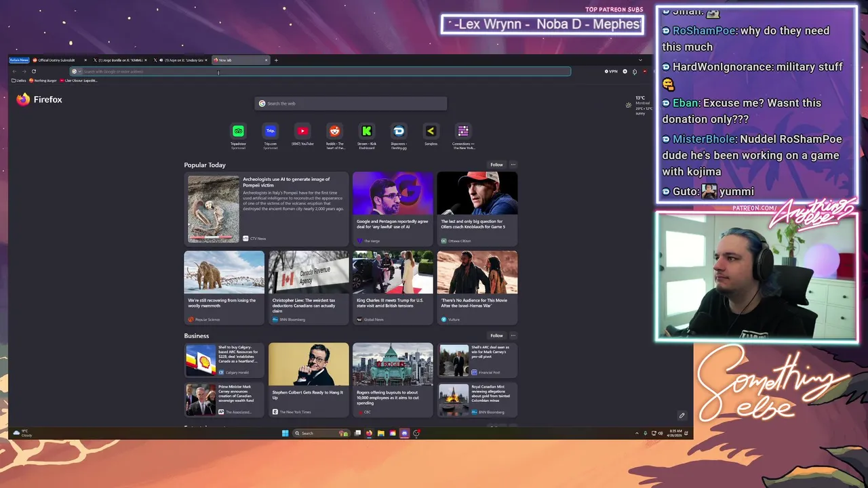Click the browser back arrow
868x488 pixels.
(14, 71)
